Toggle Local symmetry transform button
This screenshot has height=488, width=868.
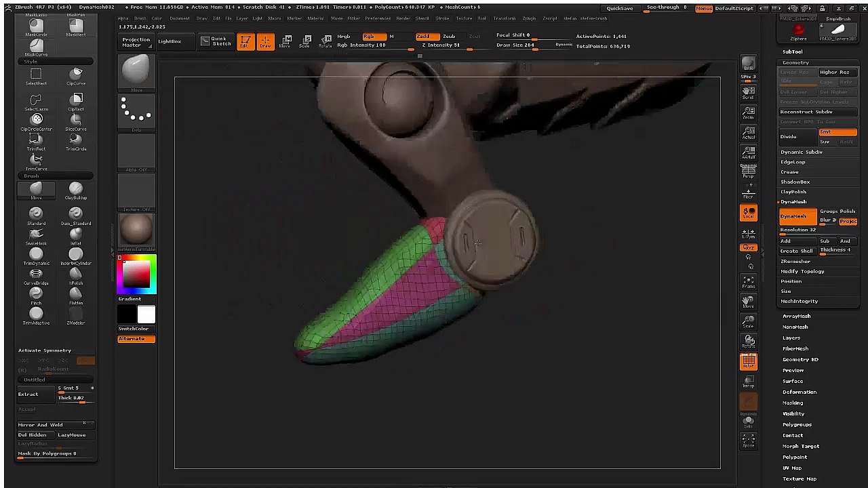tap(748, 213)
